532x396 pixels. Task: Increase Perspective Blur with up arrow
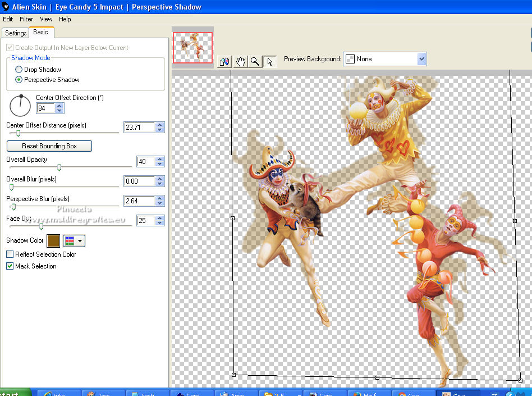[160, 198]
